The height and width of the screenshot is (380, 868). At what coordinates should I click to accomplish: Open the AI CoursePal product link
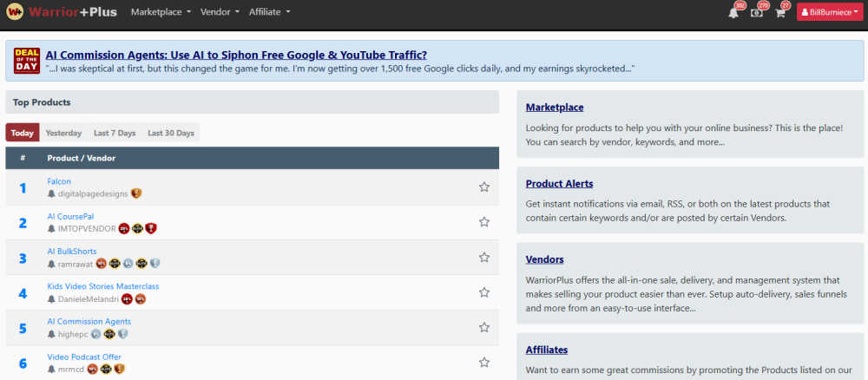pos(71,216)
